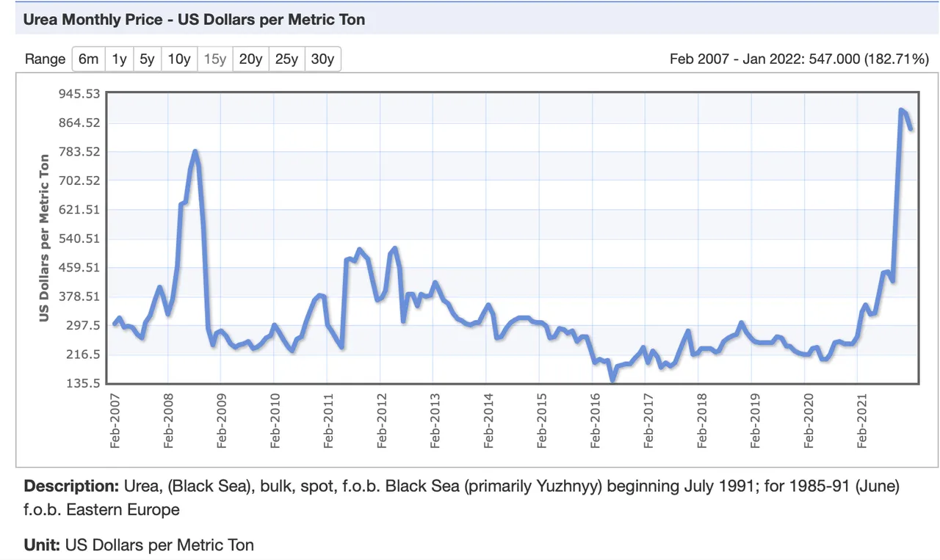Click the Feb-2021 x-axis label
The image size is (940, 560).
click(x=862, y=420)
